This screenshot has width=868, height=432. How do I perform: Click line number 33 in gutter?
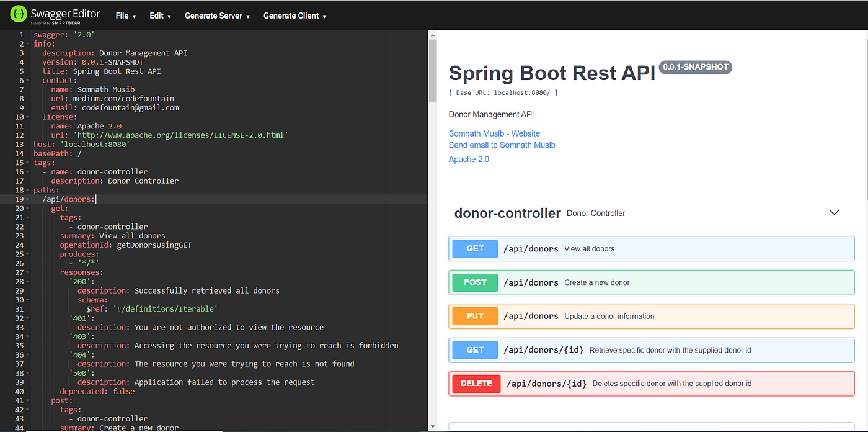pyautogui.click(x=19, y=327)
